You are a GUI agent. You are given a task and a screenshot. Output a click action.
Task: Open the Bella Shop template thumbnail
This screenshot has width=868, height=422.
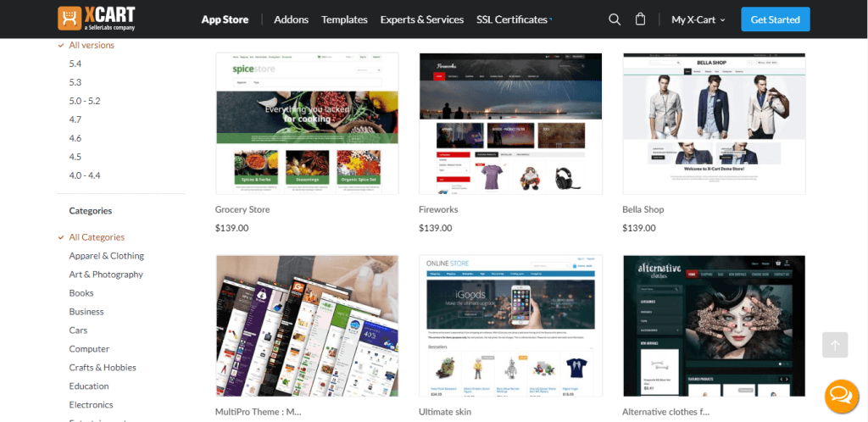click(x=714, y=124)
